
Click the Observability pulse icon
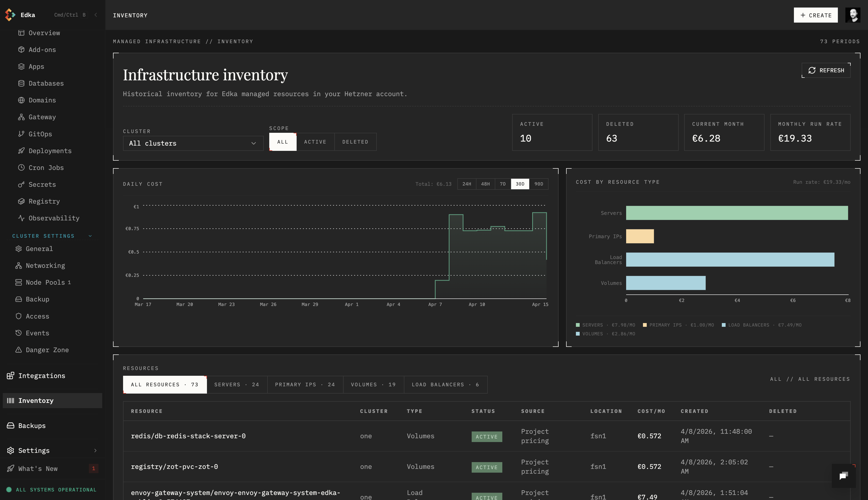coord(21,218)
